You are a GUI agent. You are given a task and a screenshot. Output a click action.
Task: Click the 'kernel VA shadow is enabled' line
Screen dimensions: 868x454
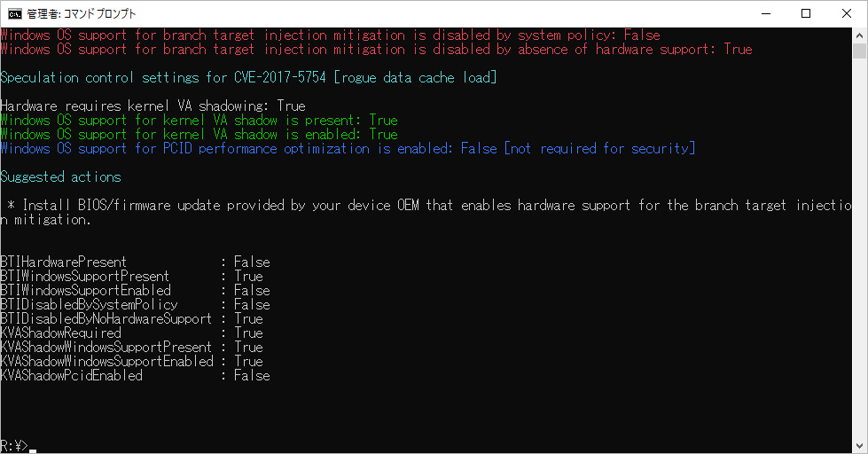point(199,134)
